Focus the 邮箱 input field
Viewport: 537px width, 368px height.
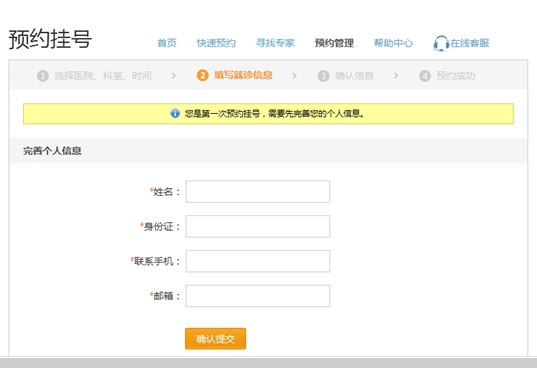tap(258, 296)
